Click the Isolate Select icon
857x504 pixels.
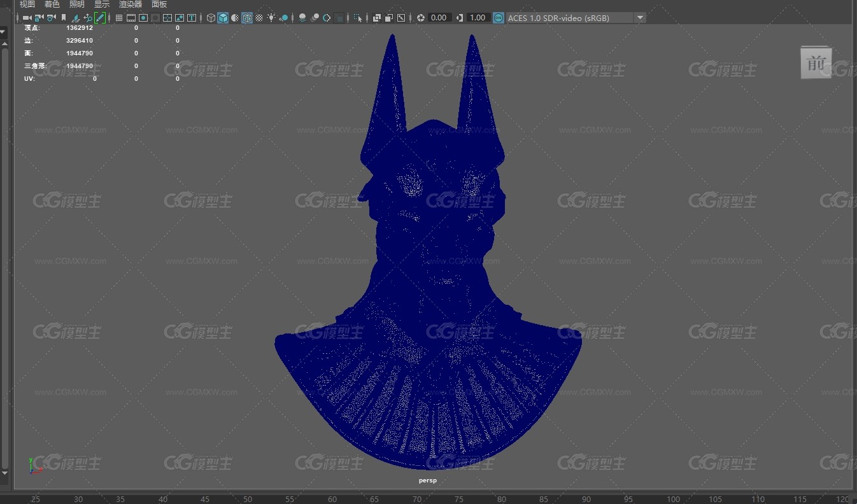358,18
